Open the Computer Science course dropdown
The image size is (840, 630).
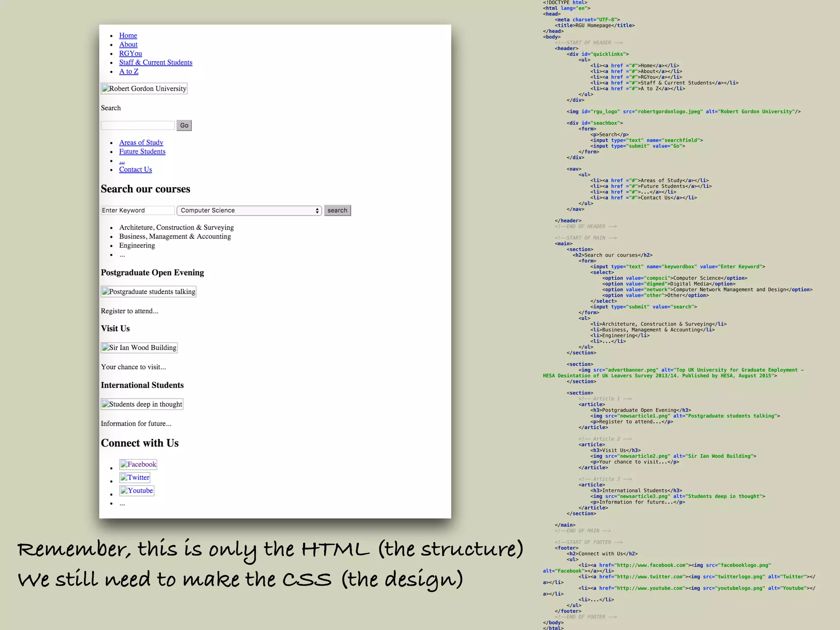249,210
